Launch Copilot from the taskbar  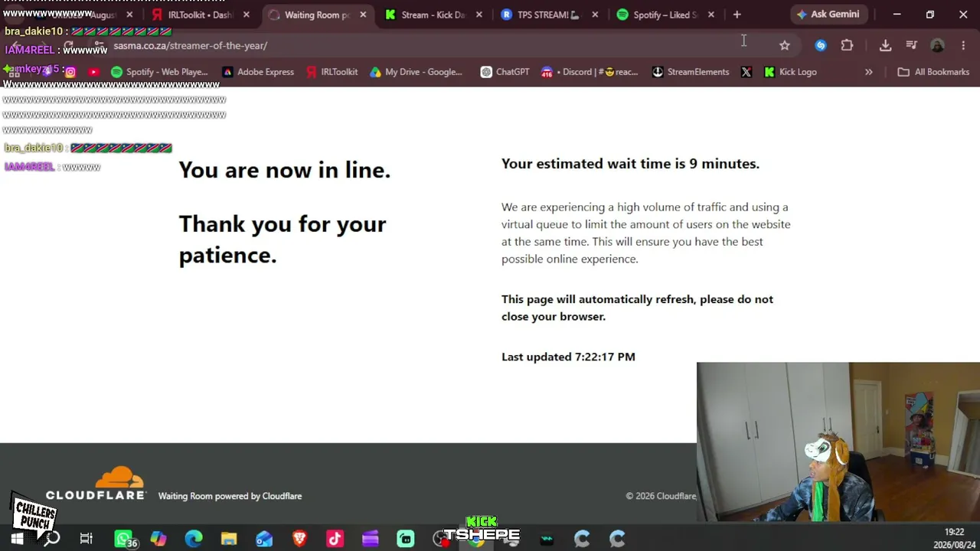158,539
